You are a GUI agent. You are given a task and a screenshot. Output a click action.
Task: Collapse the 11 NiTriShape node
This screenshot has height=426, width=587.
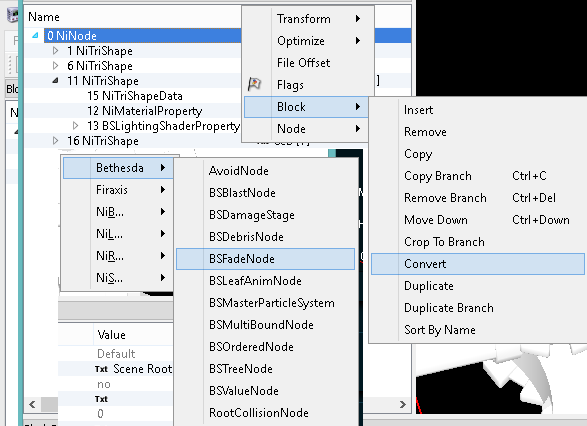(x=55, y=80)
